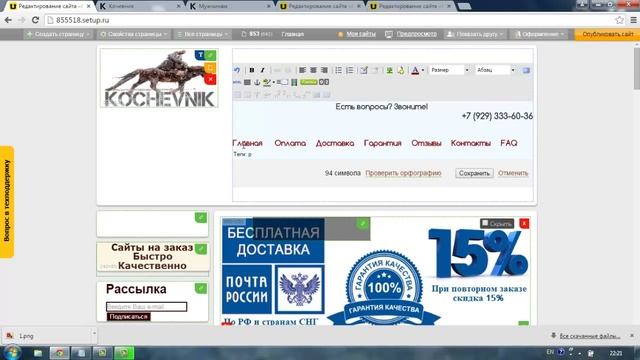Edit the Рассылка block

click(x=201, y=289)
